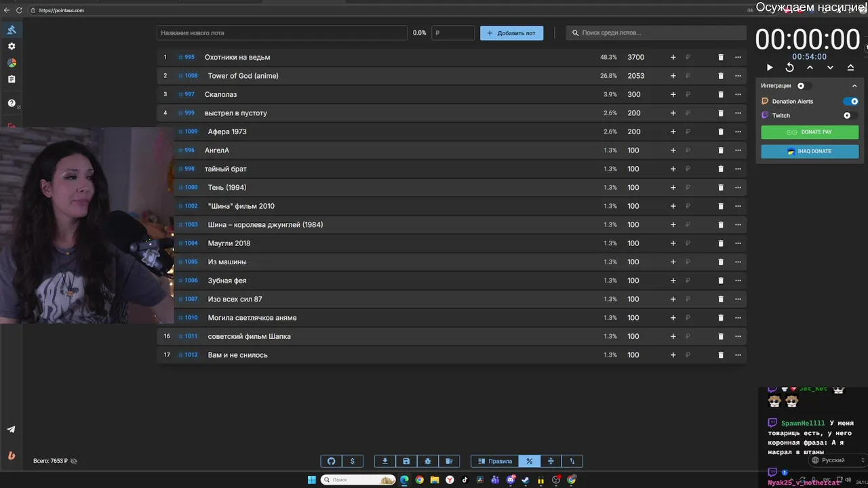Click the IHAQ DONATE button
The image size is (868, 488).
[810, 151]
